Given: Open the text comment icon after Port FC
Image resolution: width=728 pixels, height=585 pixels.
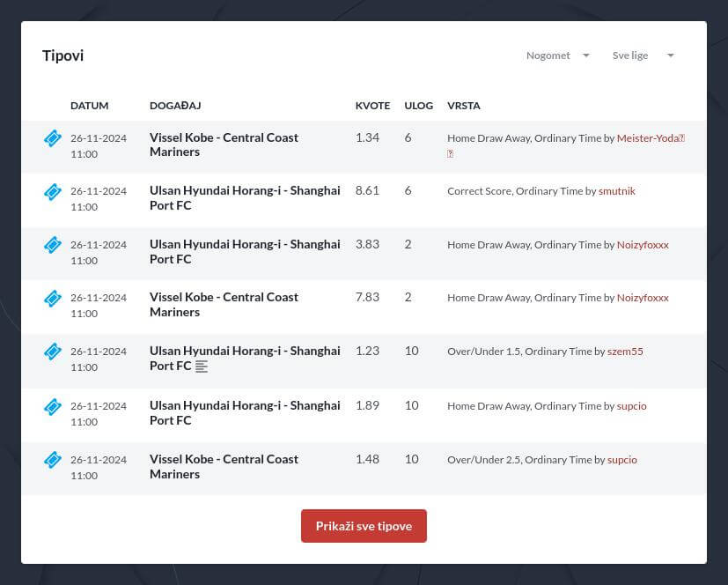Looking at the screenshot, I should [201, 367].
